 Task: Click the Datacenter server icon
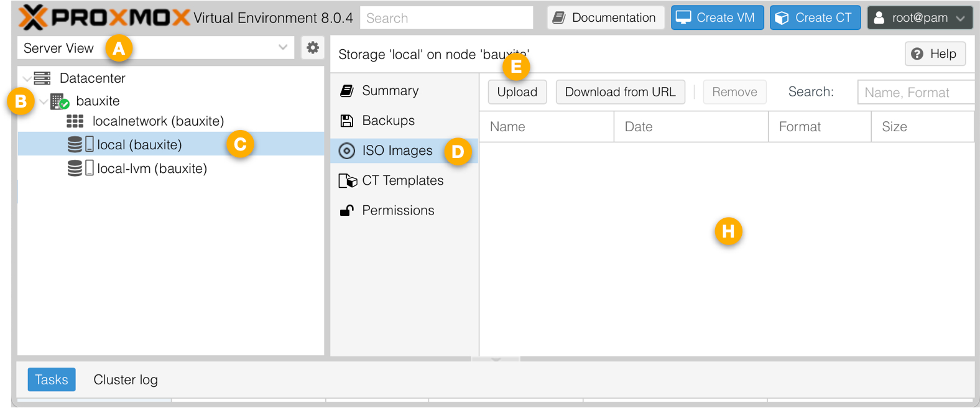[42, 78]
